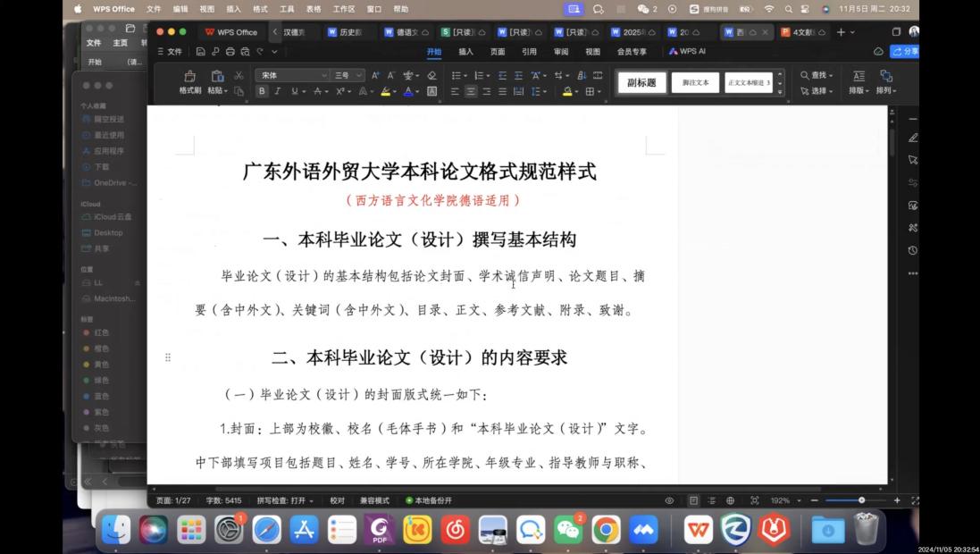Apply bullet list formatting
The height and width of the screenshot is (554, 980).
click(457, 75)
